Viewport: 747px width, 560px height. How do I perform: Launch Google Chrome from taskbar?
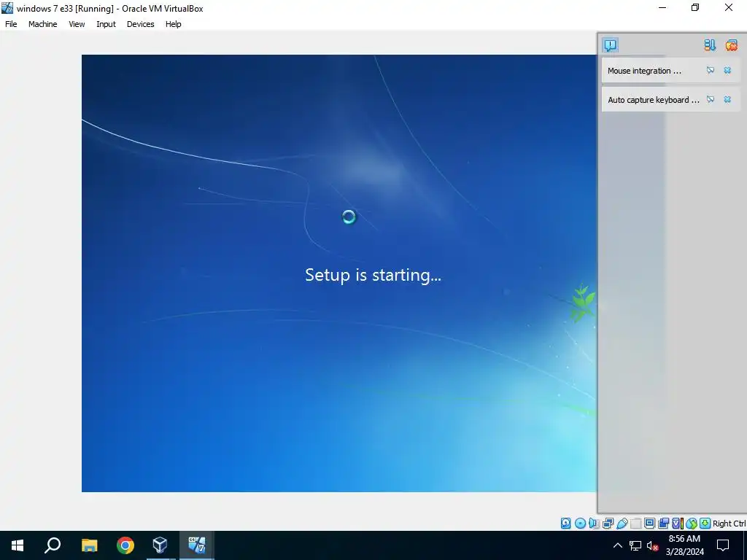[125, 545]
